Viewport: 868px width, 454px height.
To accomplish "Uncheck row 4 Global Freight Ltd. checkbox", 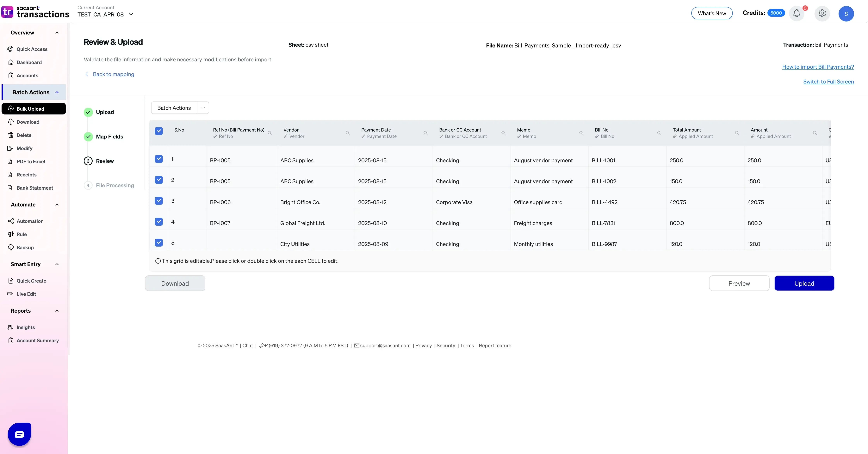I will coord(159,221).
